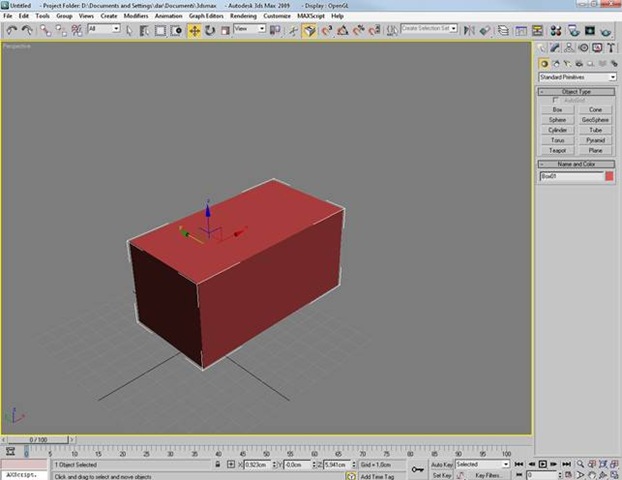
Task: Open the Rendering menu
Action: pyautogui.click(x=242, y=16)
